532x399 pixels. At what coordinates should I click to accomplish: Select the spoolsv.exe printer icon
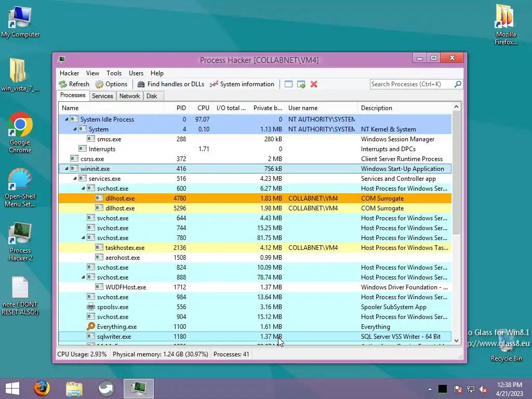91,307
